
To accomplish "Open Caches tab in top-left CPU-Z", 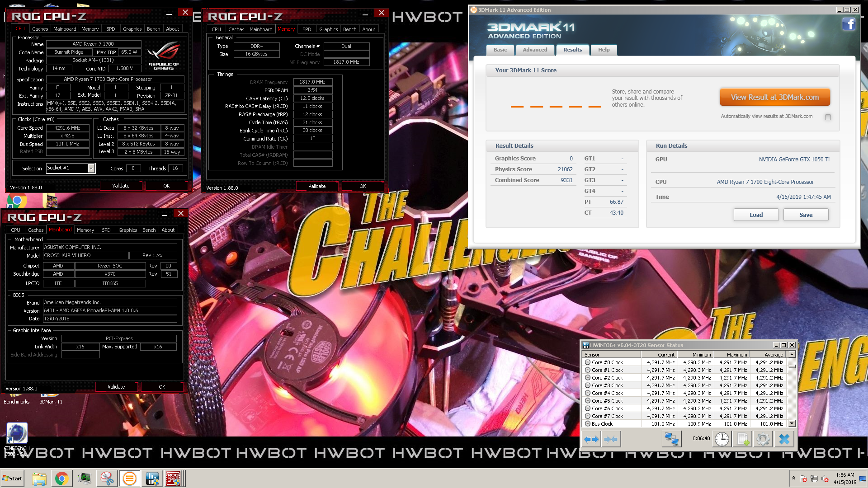I will [x=40, y=29].
